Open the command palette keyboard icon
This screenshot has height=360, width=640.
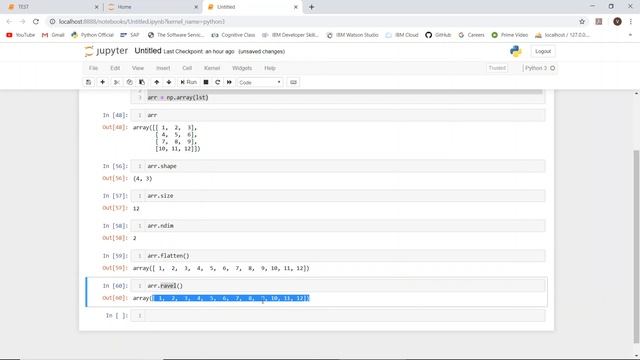coord(293,82)
